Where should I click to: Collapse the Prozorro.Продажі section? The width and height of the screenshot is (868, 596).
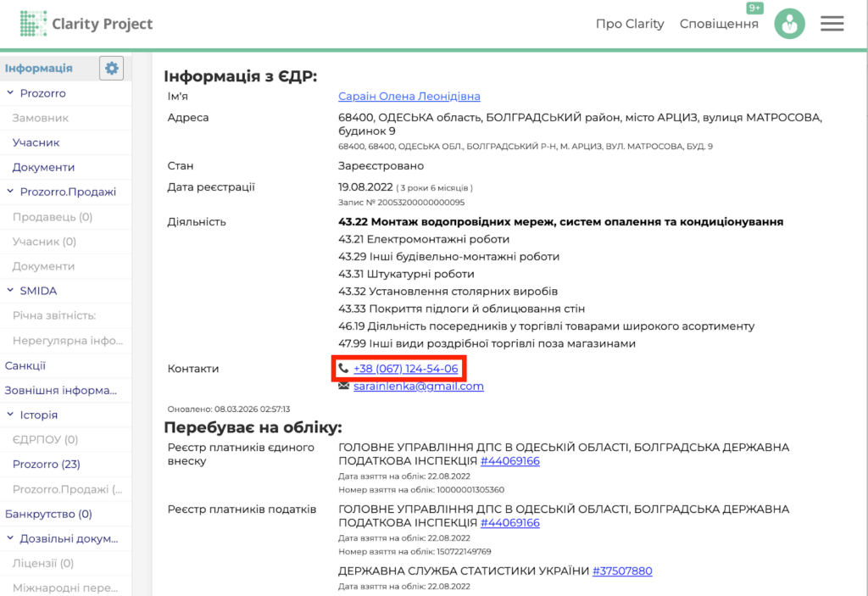11,192
